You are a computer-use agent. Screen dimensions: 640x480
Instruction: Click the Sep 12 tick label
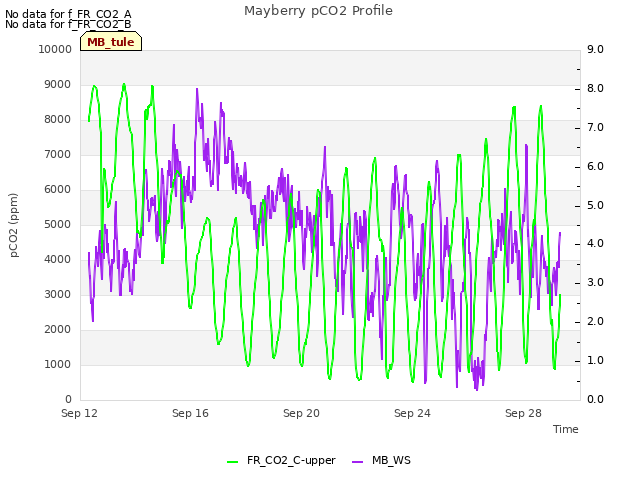(79, 413)
